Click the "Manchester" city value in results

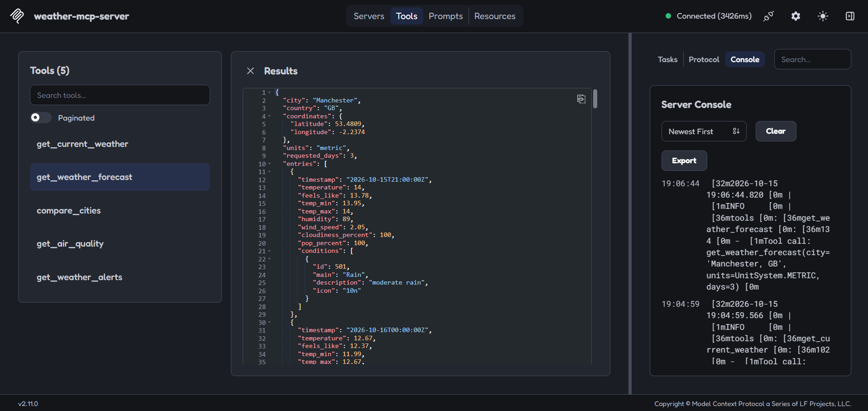pyautogui.click(x=335, y=101)
